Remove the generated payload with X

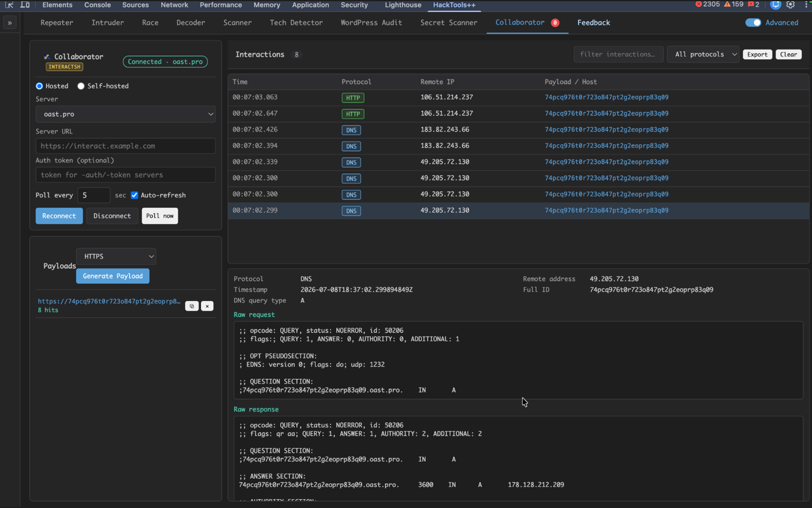pyautogui.click(x=207, y=306)
